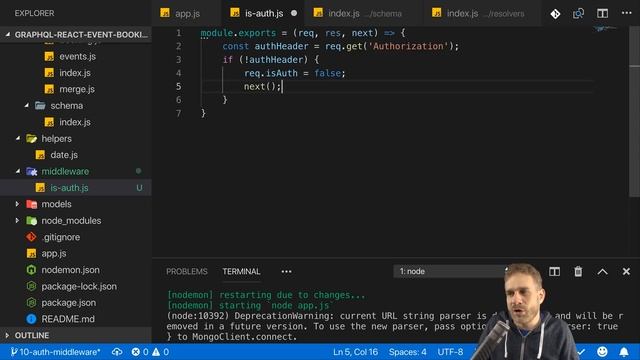Collapse the helpers folder arrow
The width and height of the screenshot is (640, 360).
coord(18,138)
